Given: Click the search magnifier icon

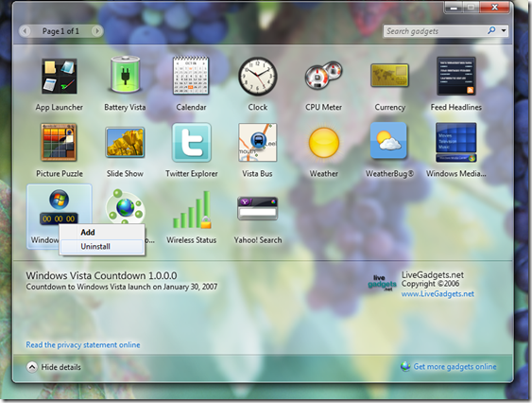Looking at the screenshot, I should coord(491,30).
